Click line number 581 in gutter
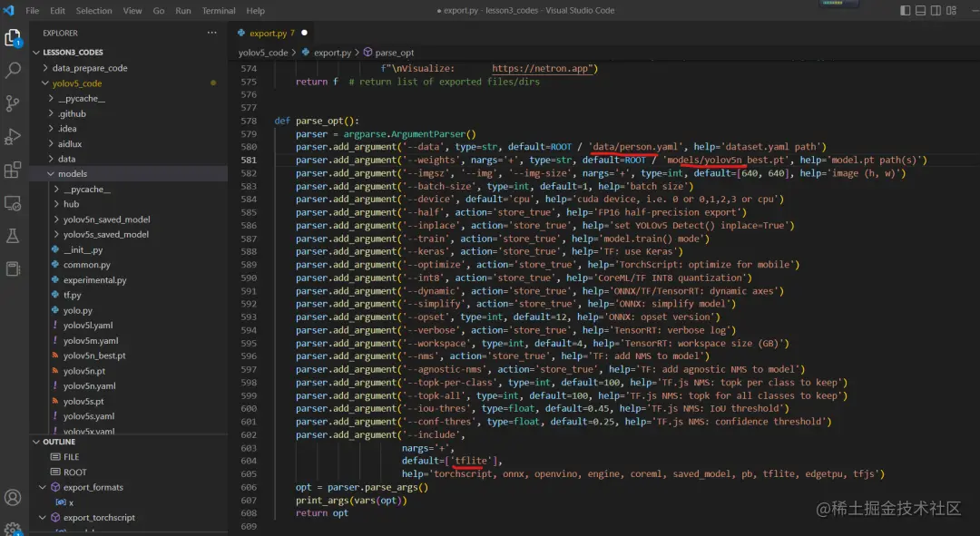 pos(249,160)
